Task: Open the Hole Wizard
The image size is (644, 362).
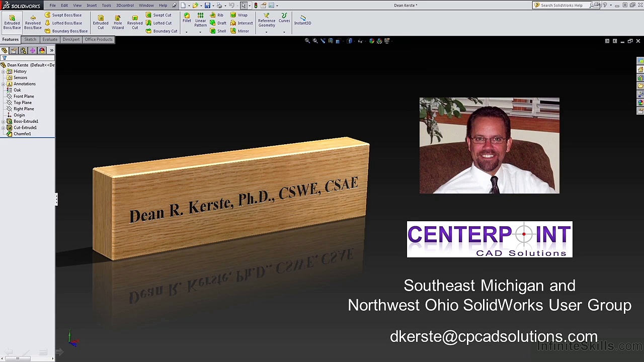Action: pyautogui.click(x=118, y=22)
